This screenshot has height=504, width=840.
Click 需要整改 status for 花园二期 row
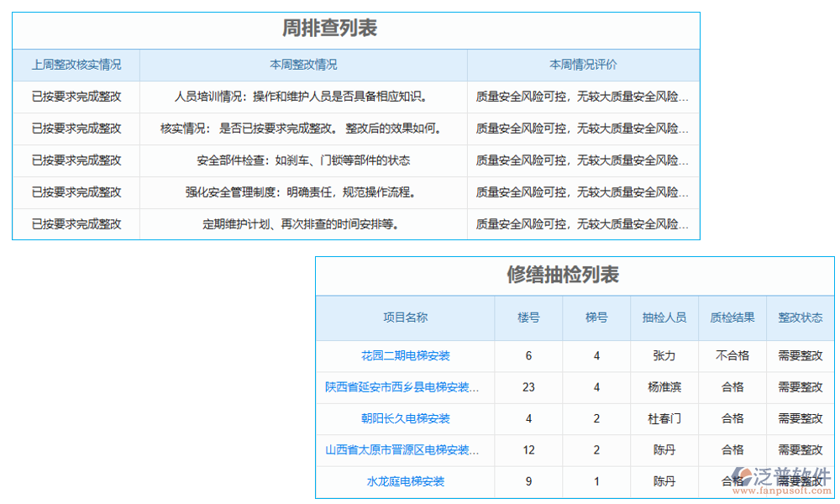(800, 355)
